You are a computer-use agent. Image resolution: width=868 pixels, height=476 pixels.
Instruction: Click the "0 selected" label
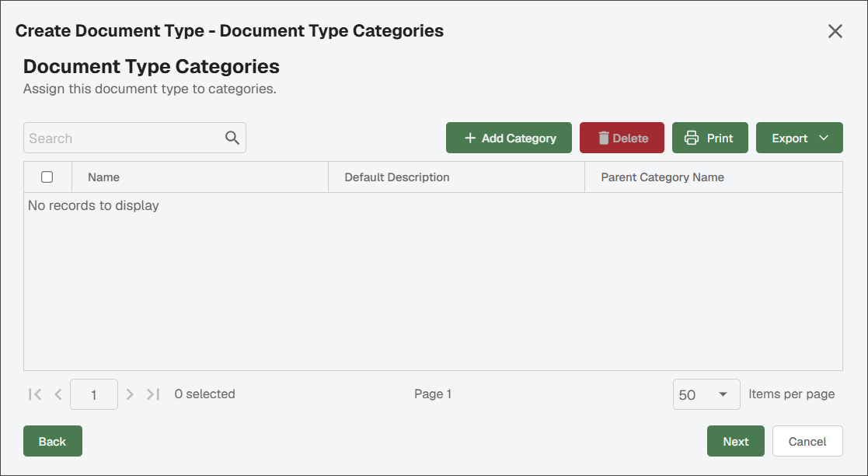pos(205,394)
